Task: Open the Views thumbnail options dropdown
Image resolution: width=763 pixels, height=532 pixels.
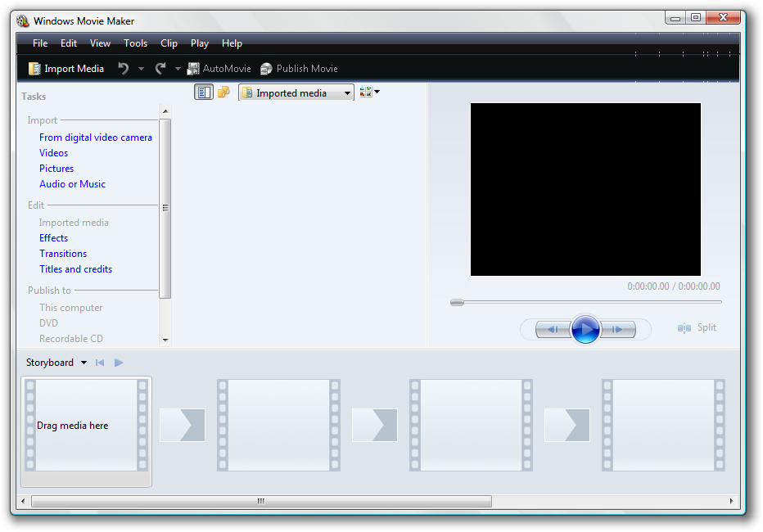Action: click(370, 92)
